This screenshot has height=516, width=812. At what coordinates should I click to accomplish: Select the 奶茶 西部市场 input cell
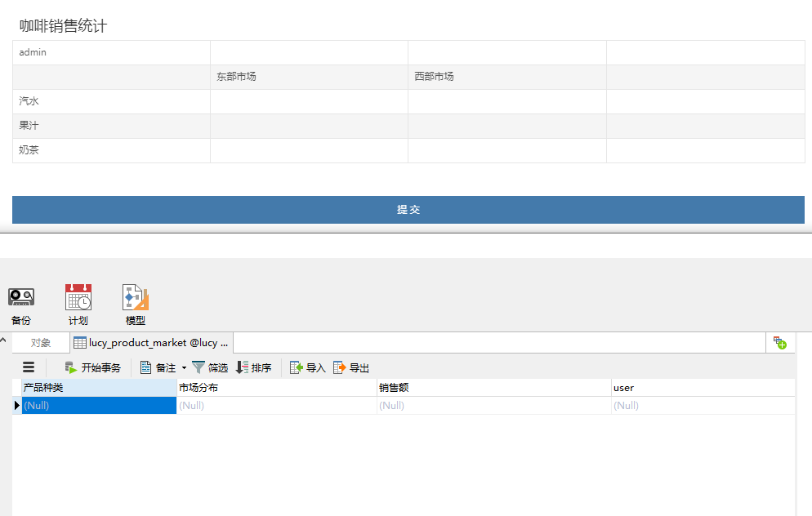point(506,150)
